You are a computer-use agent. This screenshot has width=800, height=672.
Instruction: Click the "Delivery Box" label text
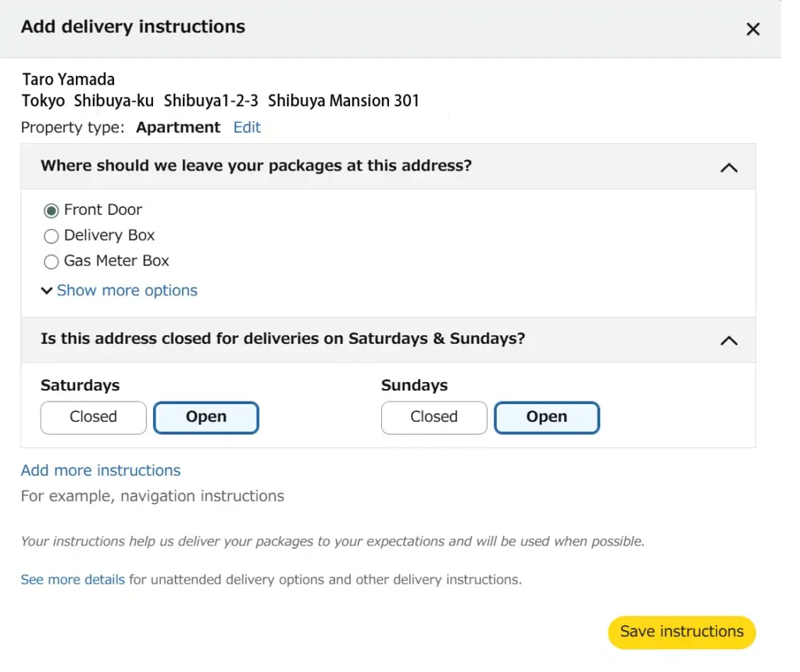[x=109, y=235]
